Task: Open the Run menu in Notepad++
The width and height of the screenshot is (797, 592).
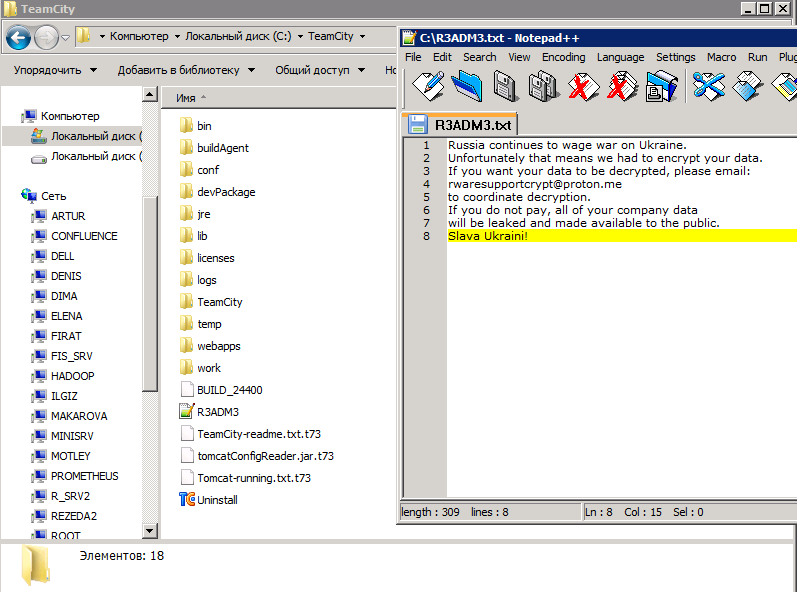Action: click(x=757, y=57)
